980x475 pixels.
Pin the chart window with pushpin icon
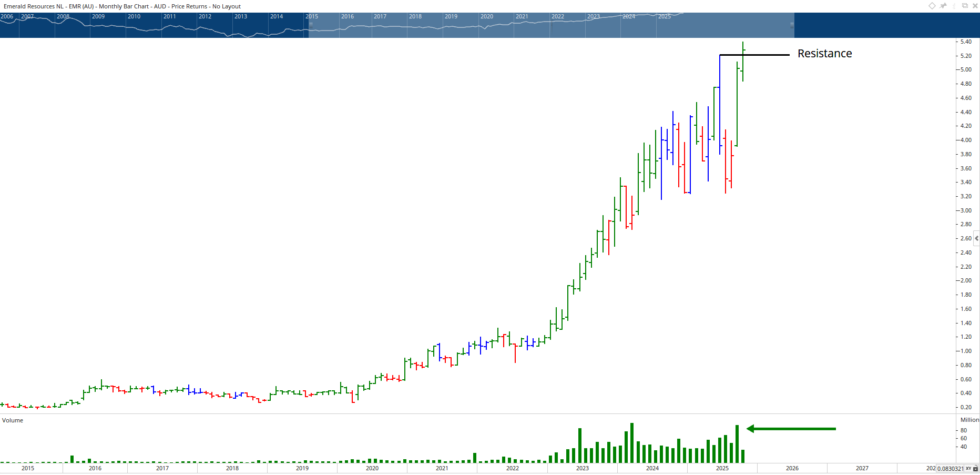tap(943, 6)
